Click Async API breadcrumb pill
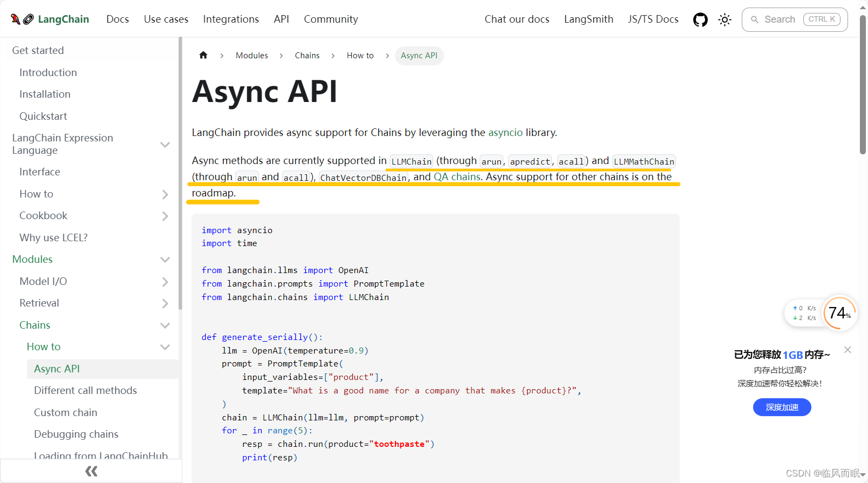 click(419, 56)
